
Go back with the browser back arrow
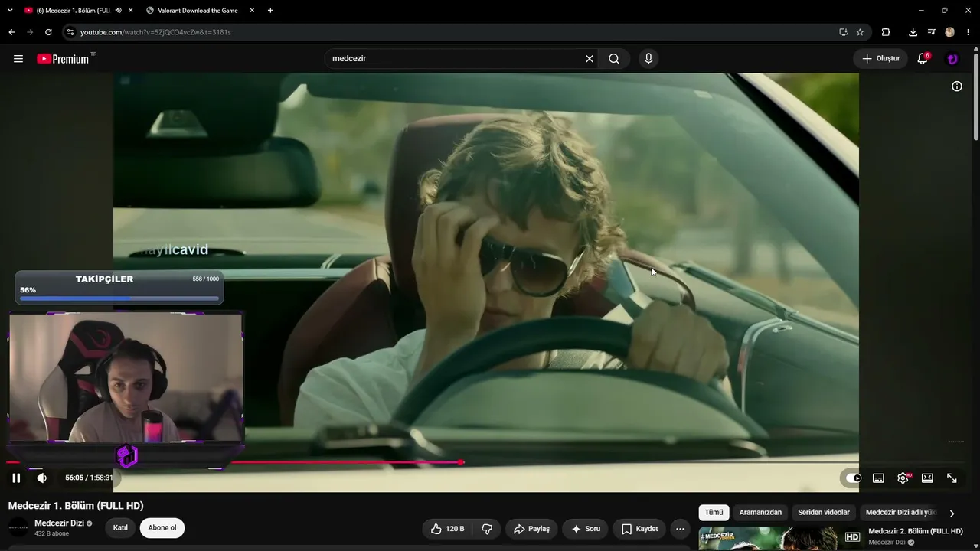coord(11,32)
